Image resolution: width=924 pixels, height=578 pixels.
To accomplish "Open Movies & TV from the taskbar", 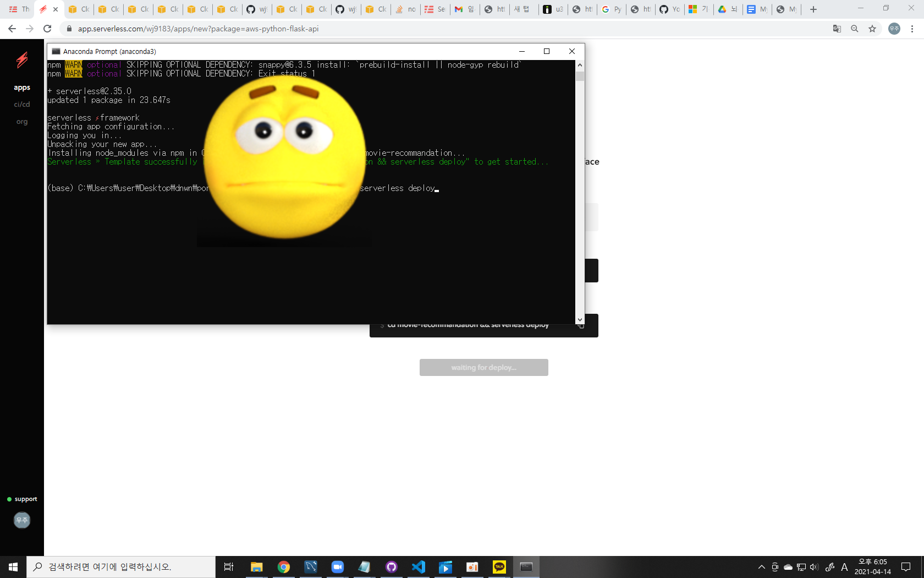I will click(x=446, y=567).
